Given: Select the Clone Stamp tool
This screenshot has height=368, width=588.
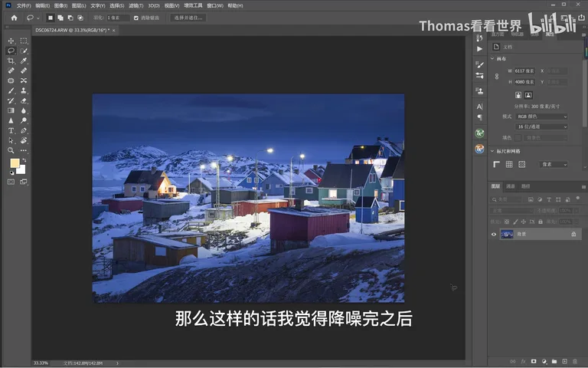Looking at the screenshot, I should click(x=24, y=90).
